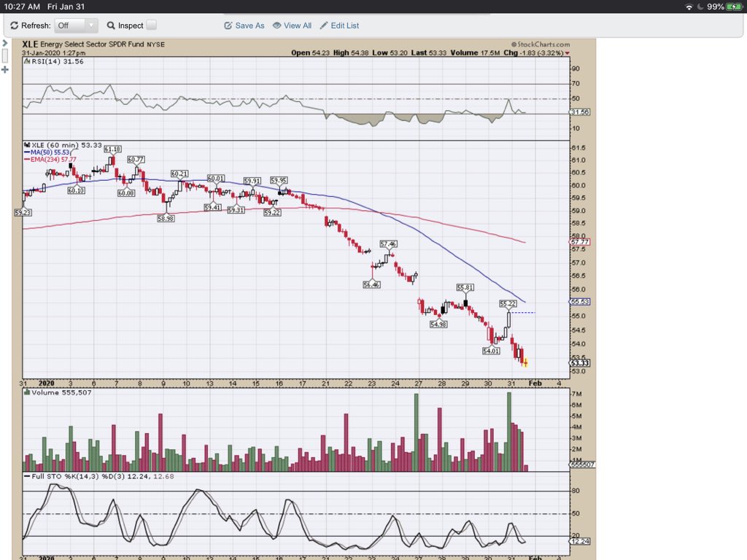The image size is (747, 560).
Task: Click the red down-triangle change indicator
Action: click(x=568, y=53)
